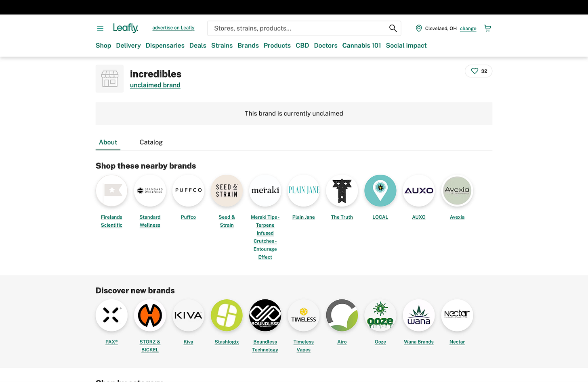The width and height of the screenshot is (588, 382).
Task: Select the About tab
Action: (108, 142)
